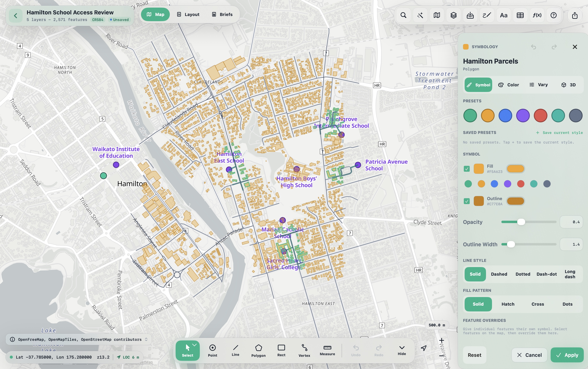This screenshot has height=369, width=588.
Task: Switch to the Map tab
Action: point(155,14)
